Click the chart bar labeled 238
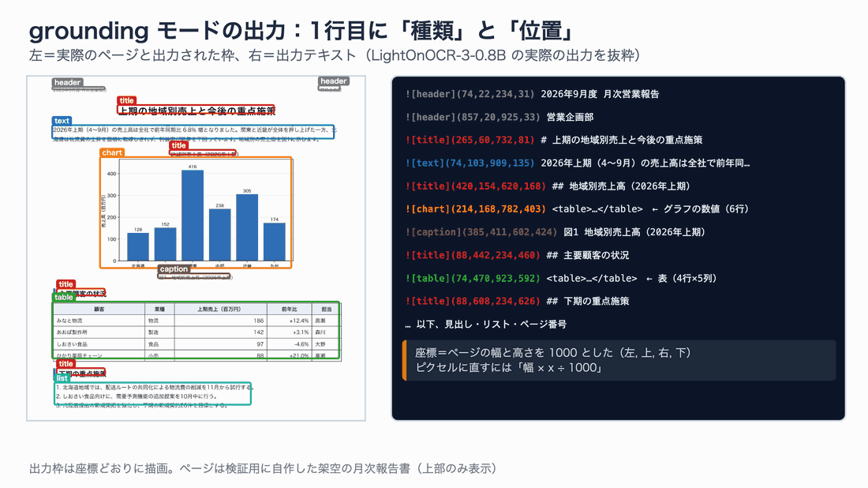The image size is (868, 488). 220,235
